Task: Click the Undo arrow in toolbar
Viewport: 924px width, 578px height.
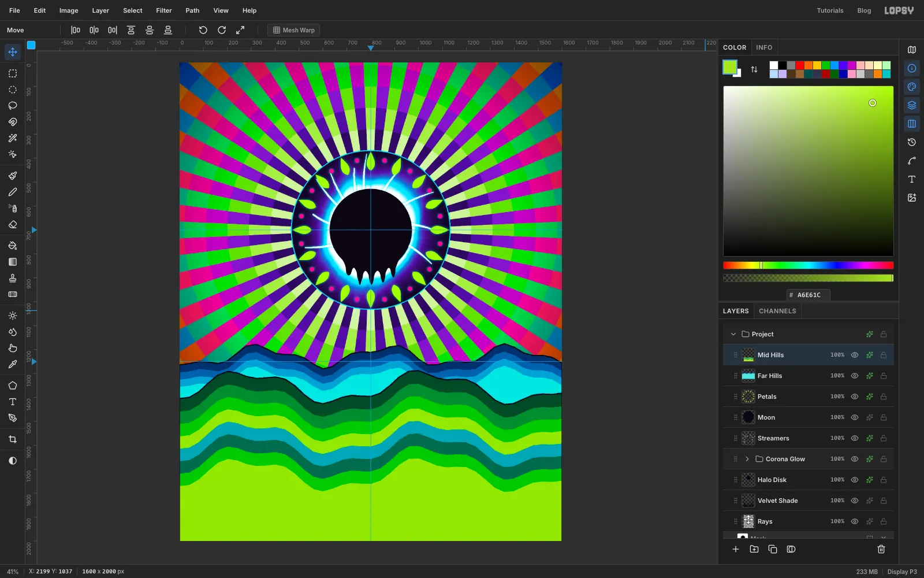Action: 203,30
